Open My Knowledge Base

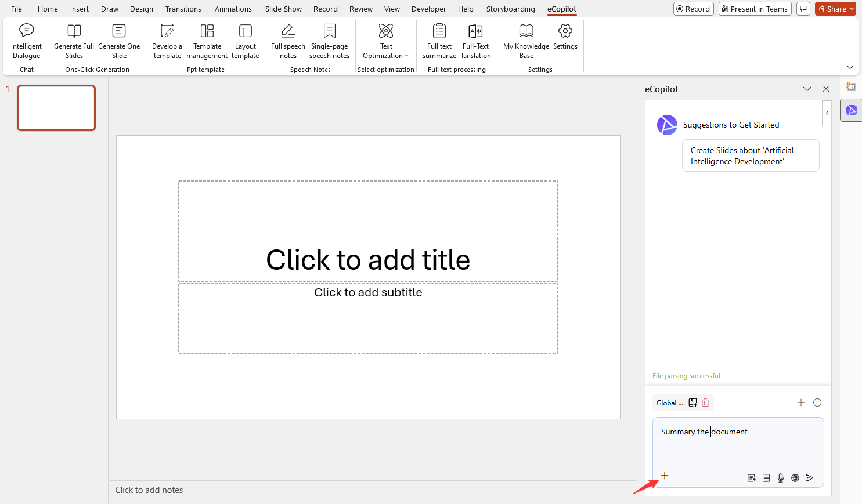click(526, 41)
